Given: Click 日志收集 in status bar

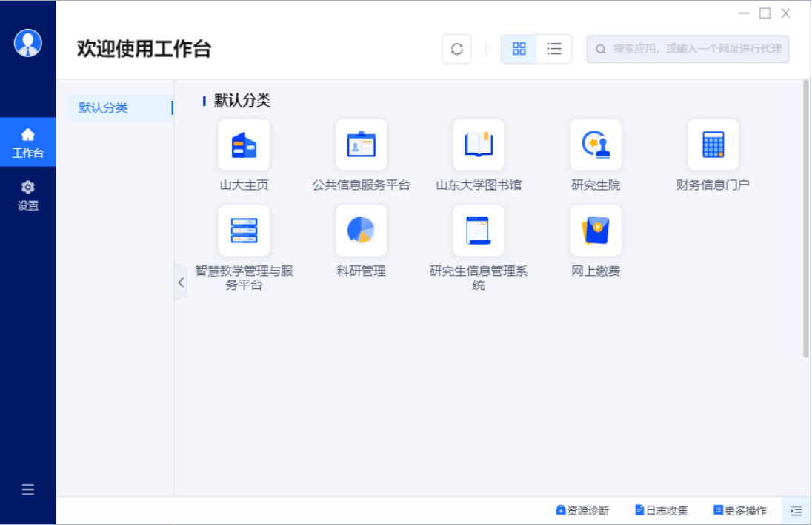Looking at the screenshot, I should point(662,510).
